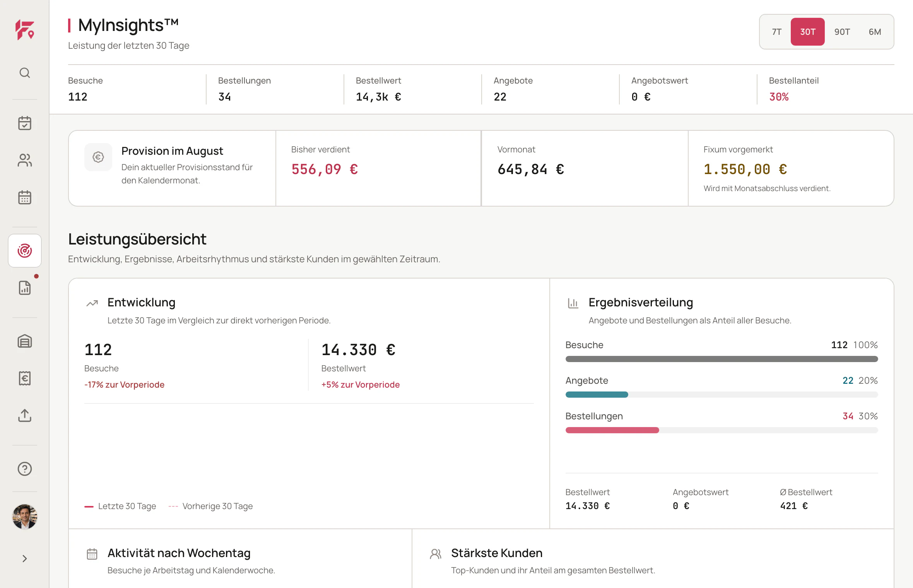
Task: Open the customers people icon in sidebar
Action: [25, 160]
